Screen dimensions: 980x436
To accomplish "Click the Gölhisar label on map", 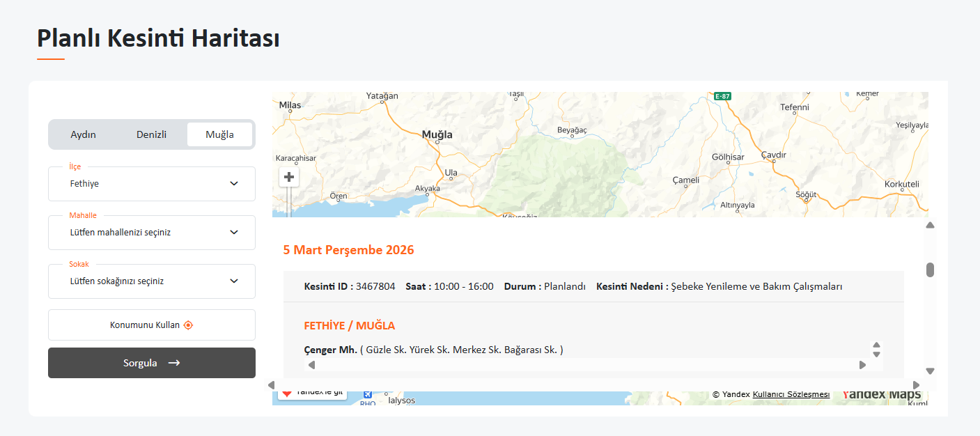I will [x=728, y=157].
